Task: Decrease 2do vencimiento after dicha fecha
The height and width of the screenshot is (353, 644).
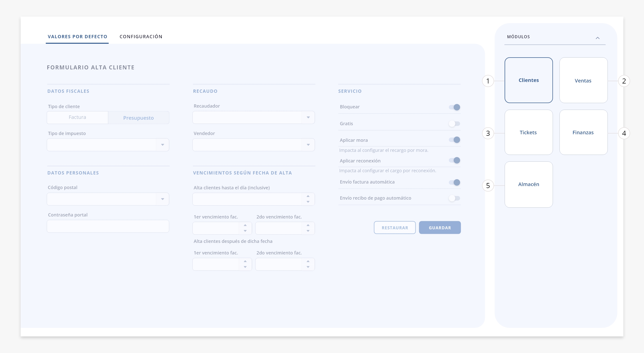Action: pyautogui.click(x=308, y=267)
